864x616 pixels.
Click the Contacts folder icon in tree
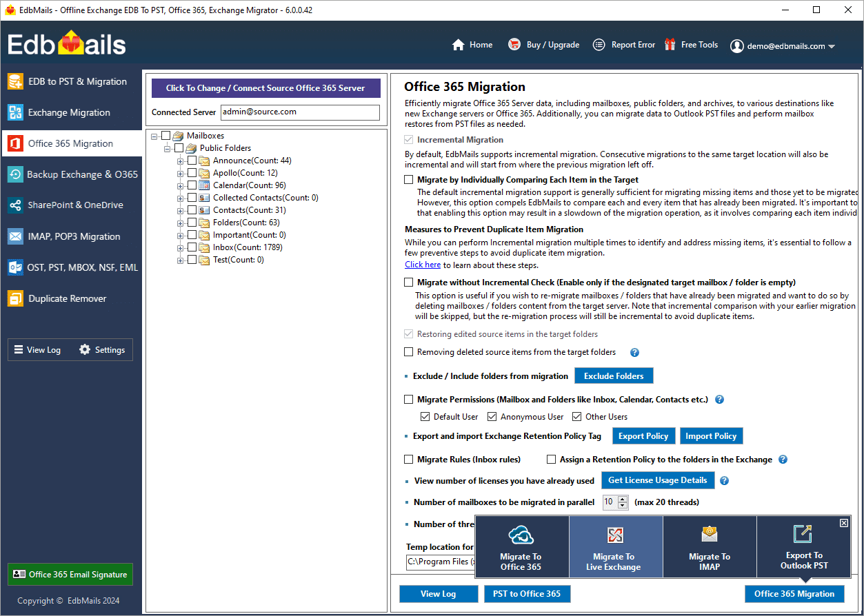click(204, 210)
